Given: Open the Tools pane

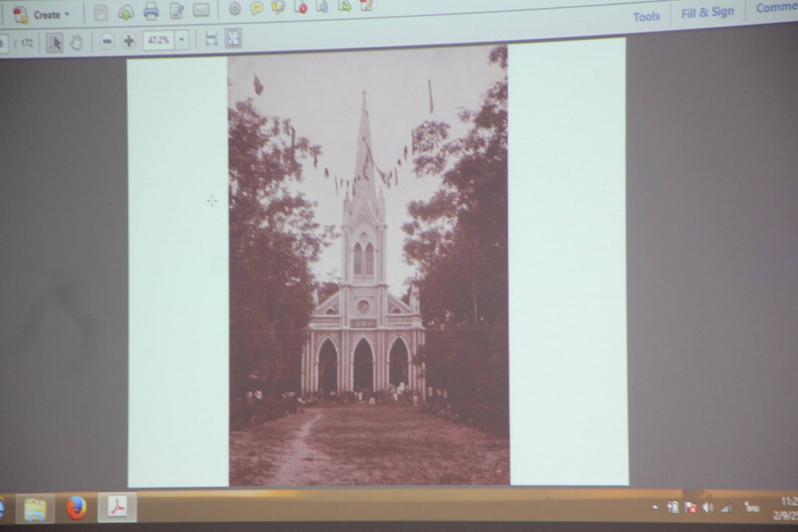Looking at the screenshot, I should pyautogui.click(x=646, y=18).
